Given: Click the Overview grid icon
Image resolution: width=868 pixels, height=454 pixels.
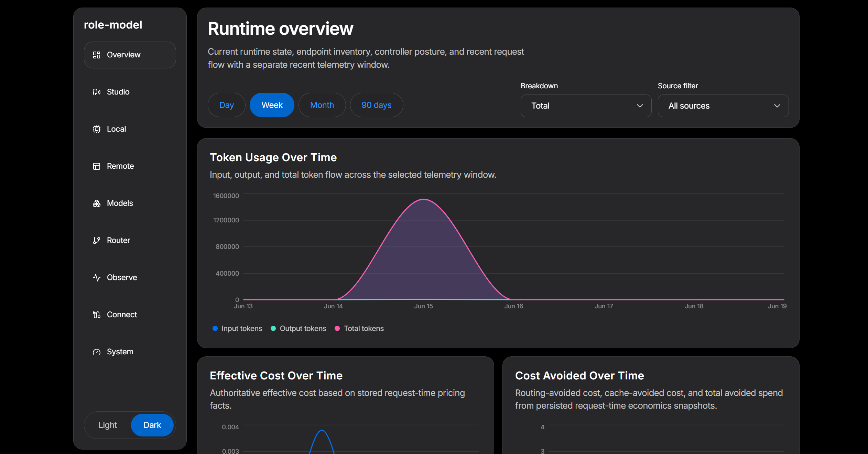Looking at the screenshot, I should pyautogui.click(x=97, y=55).
